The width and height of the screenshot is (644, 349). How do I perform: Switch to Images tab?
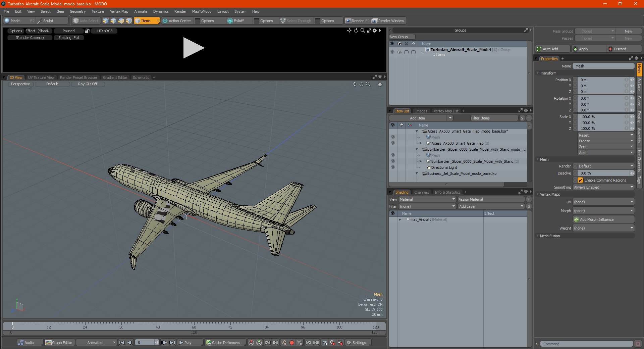pyautogui.click(x=421, y=111)
